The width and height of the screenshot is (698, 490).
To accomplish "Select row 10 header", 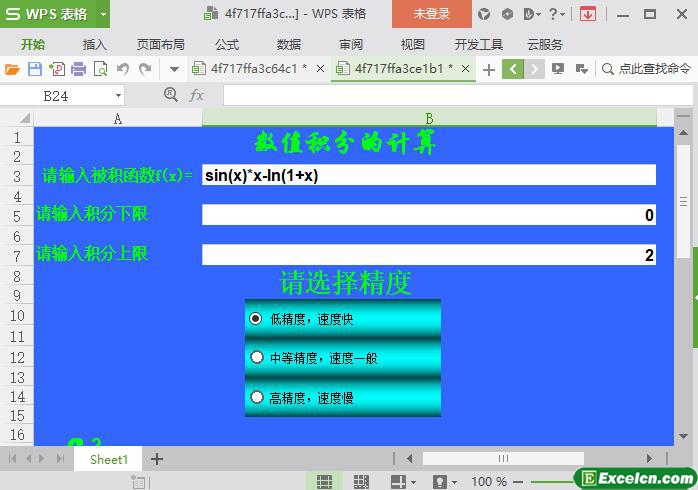I will click(17, 316).
